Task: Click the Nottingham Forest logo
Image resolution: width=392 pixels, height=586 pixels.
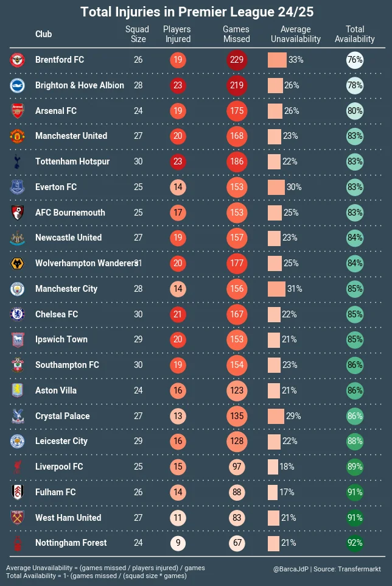Action: [17, 543]
